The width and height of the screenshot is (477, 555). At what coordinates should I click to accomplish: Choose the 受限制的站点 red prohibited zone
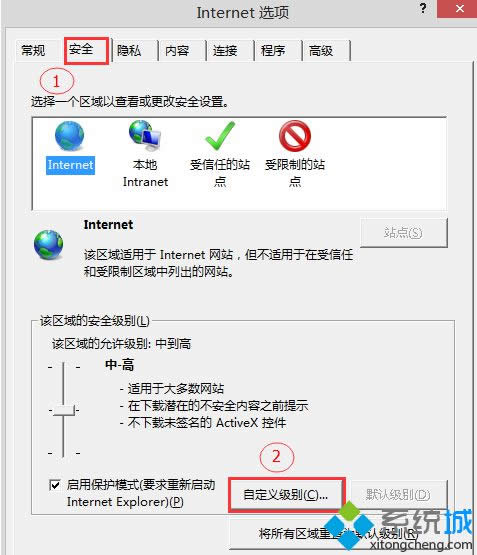(295, 136)
